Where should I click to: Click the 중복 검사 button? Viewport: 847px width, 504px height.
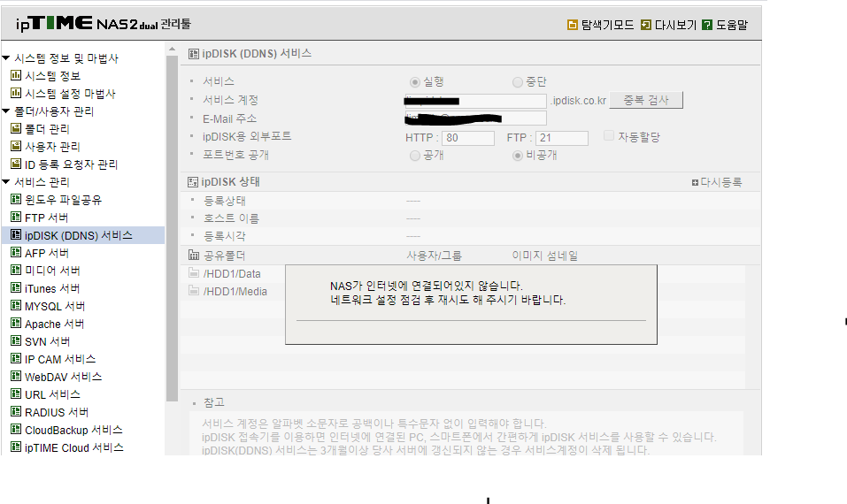coord(646,100)
